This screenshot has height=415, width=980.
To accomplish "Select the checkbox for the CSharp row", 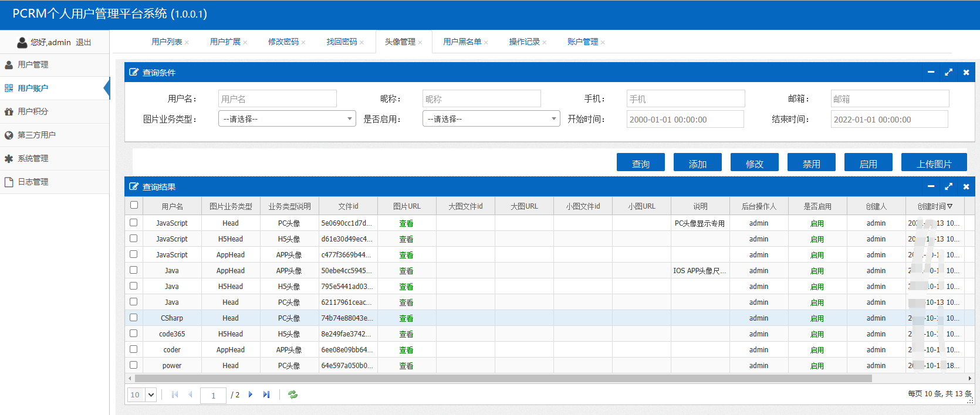I will tap(134, 318).
